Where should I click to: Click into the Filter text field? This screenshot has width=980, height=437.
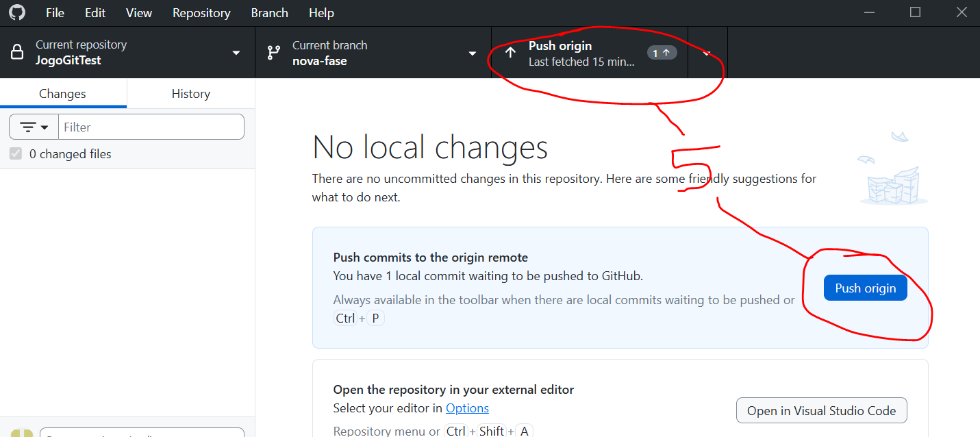click(151, 127)
